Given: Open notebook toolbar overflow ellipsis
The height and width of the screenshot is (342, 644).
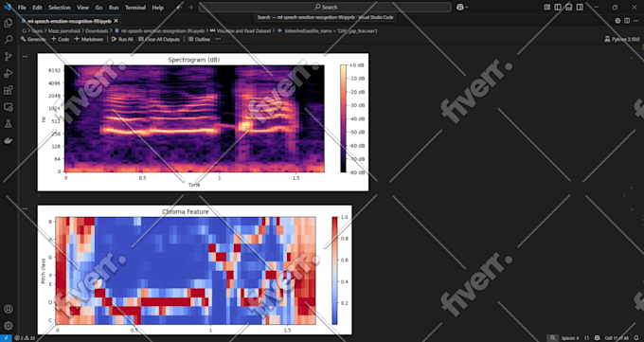Looking at the screenshot, I should click(218, 39).
